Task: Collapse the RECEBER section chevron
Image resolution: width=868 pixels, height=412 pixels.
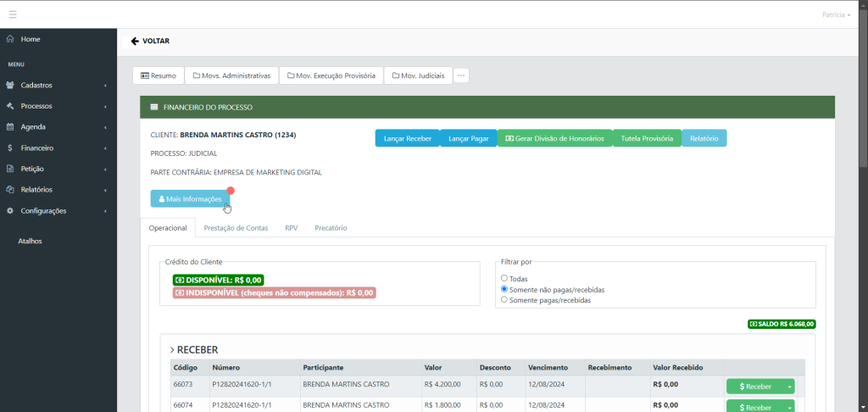Action: [x=172, y=349]
